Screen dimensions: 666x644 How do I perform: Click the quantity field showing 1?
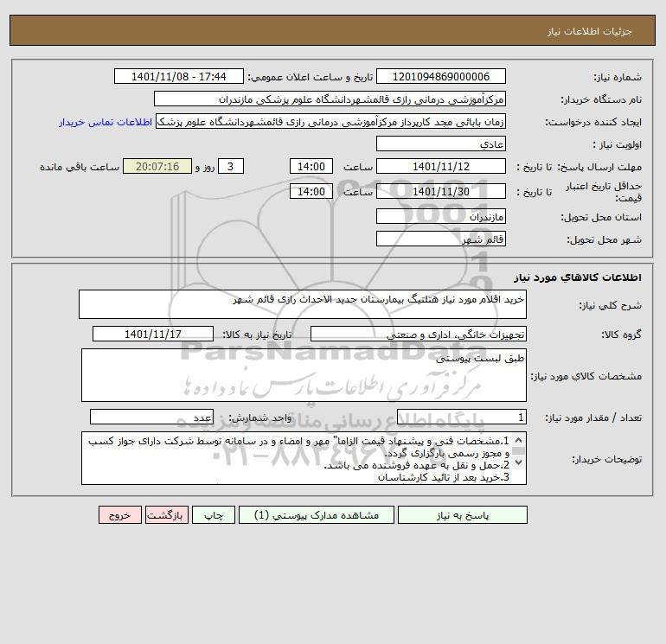462,417
